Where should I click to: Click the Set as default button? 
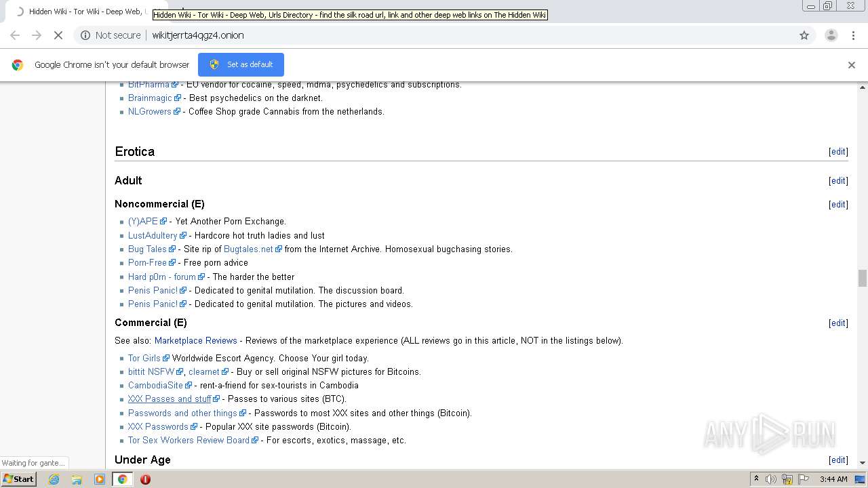[241, 64]
